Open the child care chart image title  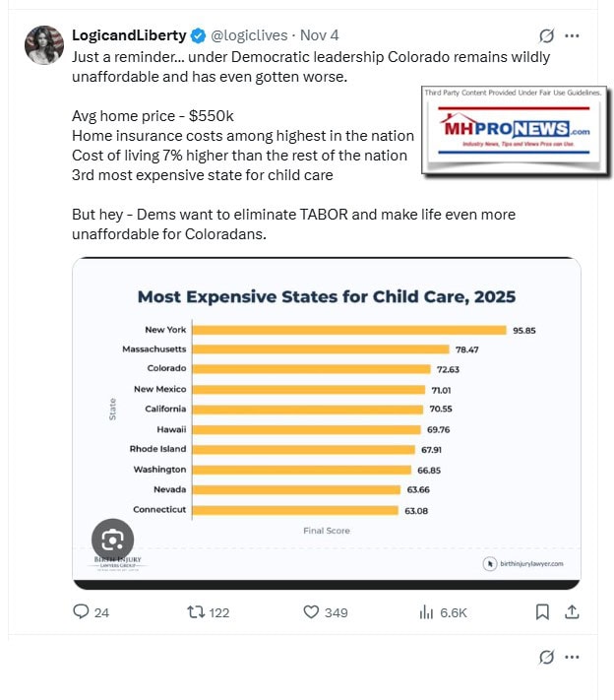pyautogui.click(x=326, y=296)
